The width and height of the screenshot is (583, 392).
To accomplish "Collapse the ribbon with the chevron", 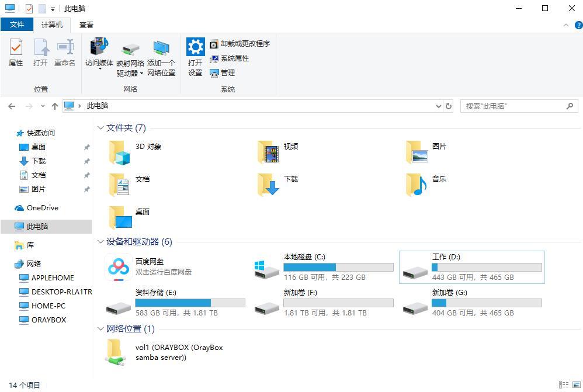I will tap(566, 25).
